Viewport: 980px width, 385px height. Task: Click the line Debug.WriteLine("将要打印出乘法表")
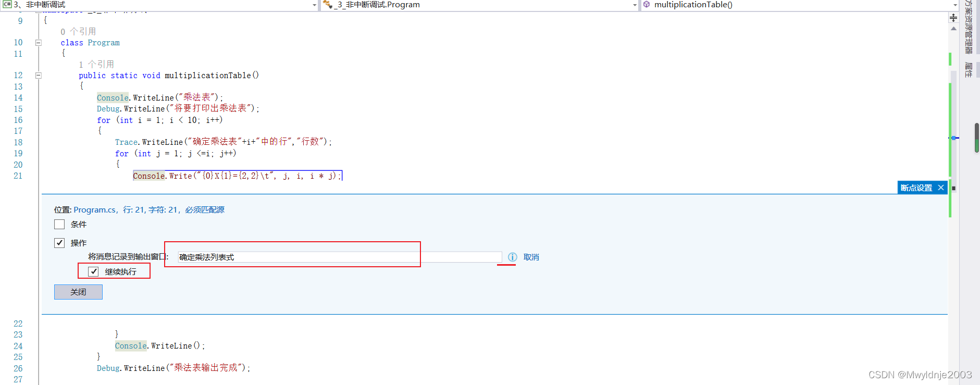(178, 108)
